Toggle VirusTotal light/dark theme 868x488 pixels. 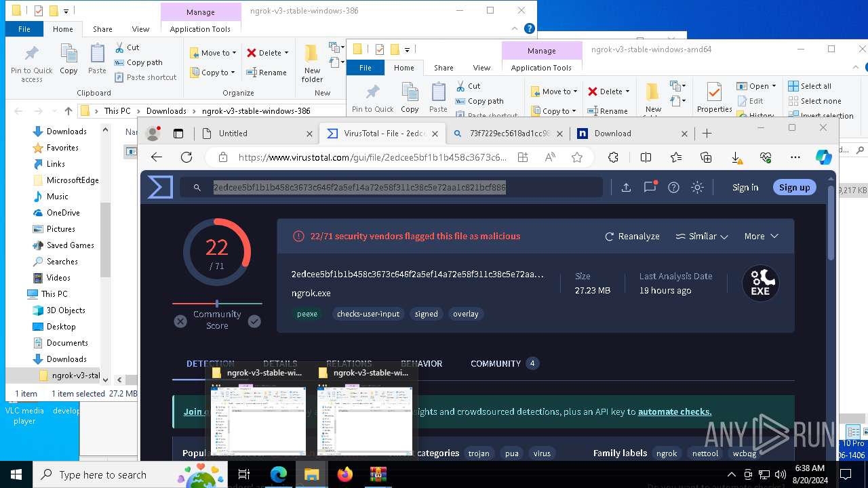(x=697, y=188)
